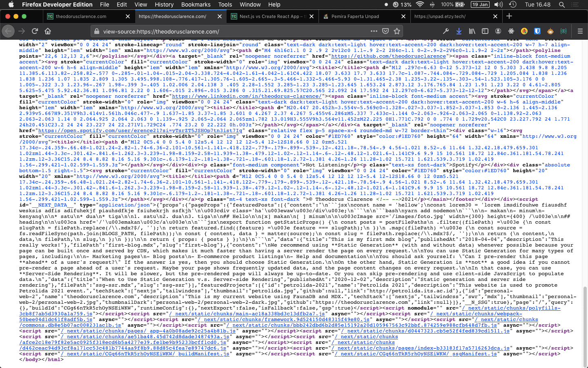Viewport: 588px width, 368px height.
Task: Open the Tools menu
Action: [225, 4]
